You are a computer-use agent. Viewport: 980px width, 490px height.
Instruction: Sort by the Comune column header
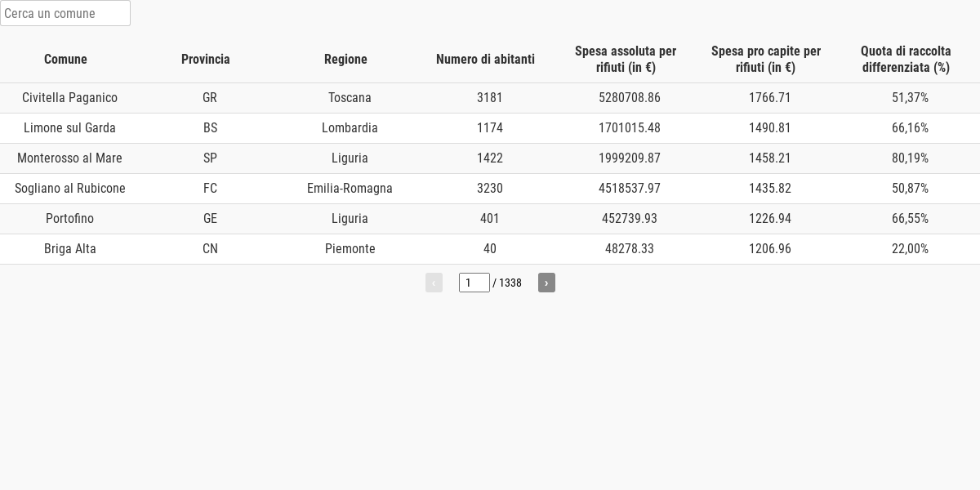coord(65,59)
